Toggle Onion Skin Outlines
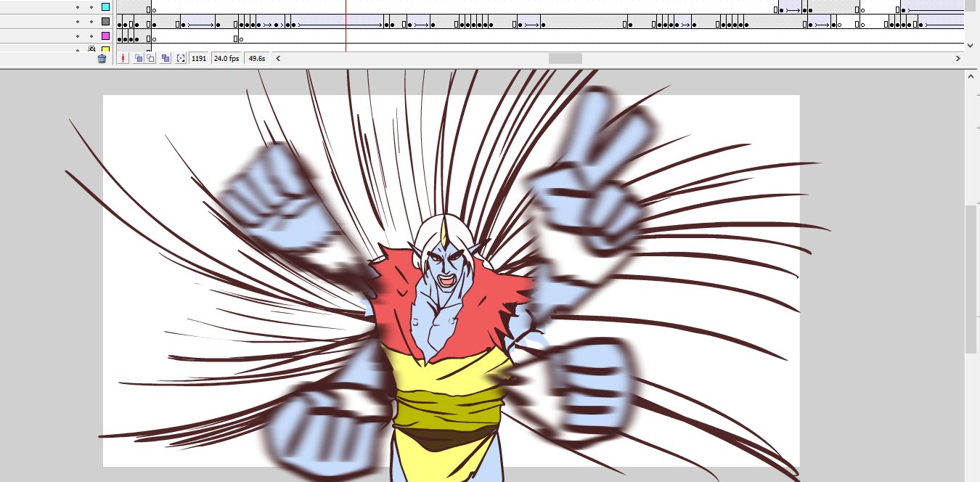Image resolution: width=980 pixels, height=482 pixels. pos(150,58)
